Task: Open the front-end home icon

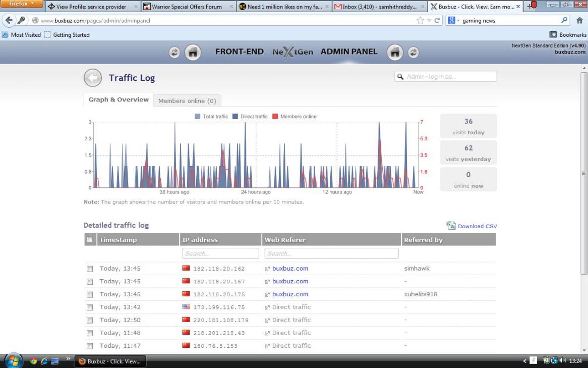Action: (x=193, y=52)
